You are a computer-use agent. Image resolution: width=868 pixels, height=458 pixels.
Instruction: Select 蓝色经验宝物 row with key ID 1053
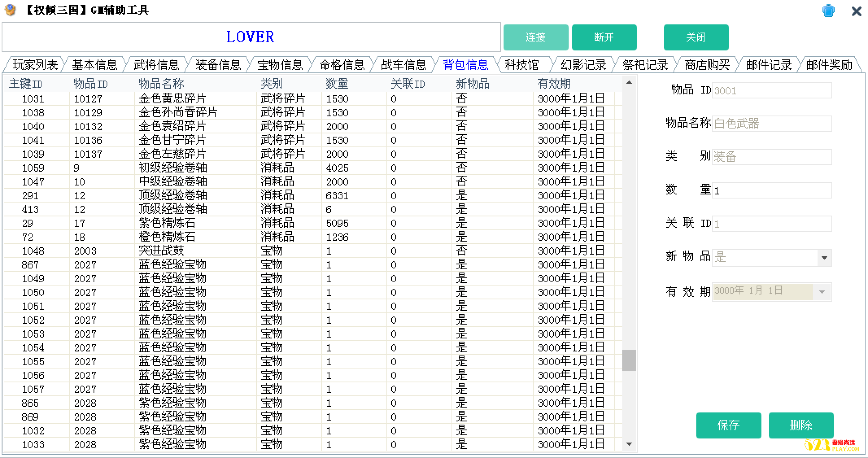pos(313,334)
